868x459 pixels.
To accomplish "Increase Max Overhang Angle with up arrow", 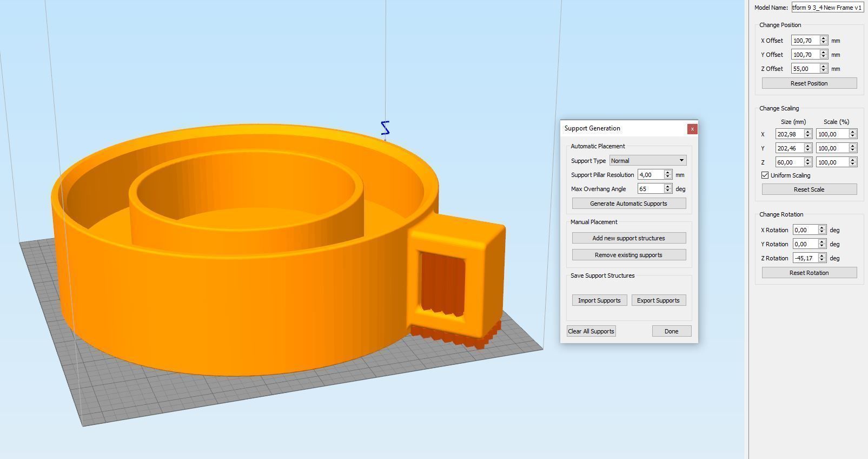I will click(668, 186).
